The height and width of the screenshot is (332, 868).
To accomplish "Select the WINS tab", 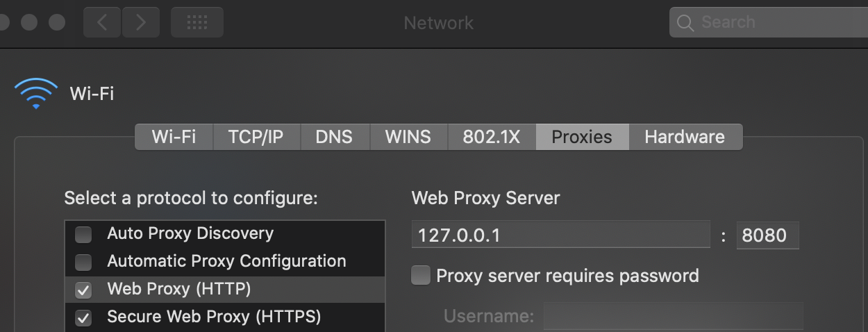I will click(408, 137).
